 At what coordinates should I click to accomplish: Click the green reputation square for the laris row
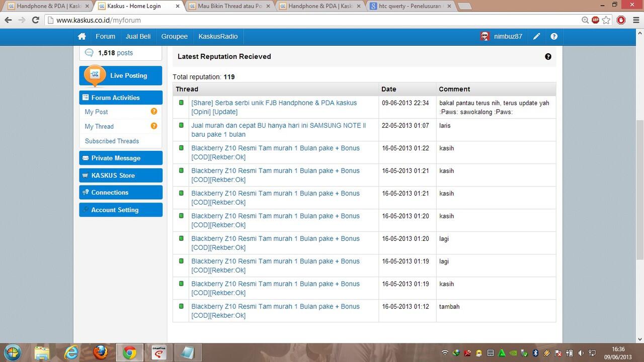click(x=181, y=125)
